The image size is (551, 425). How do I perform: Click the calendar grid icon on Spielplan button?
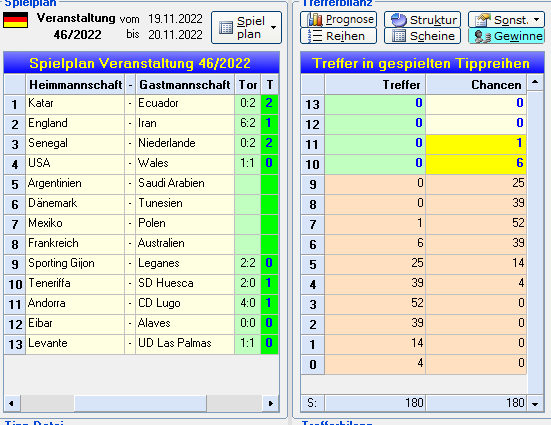pyautogui.click(x=226, y=27)
